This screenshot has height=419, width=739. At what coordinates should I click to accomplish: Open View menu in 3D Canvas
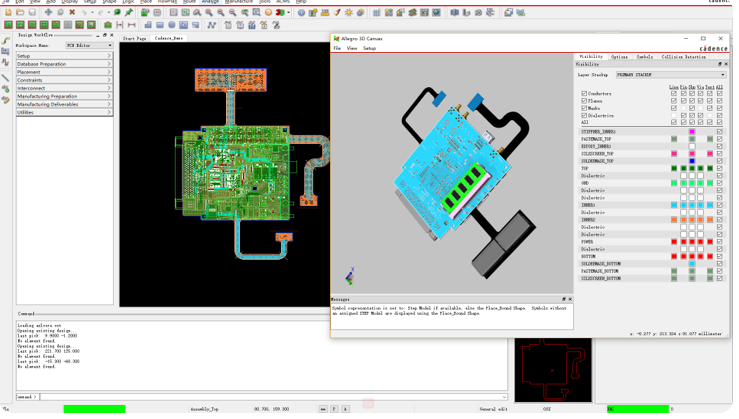click(x=352, y=49)
